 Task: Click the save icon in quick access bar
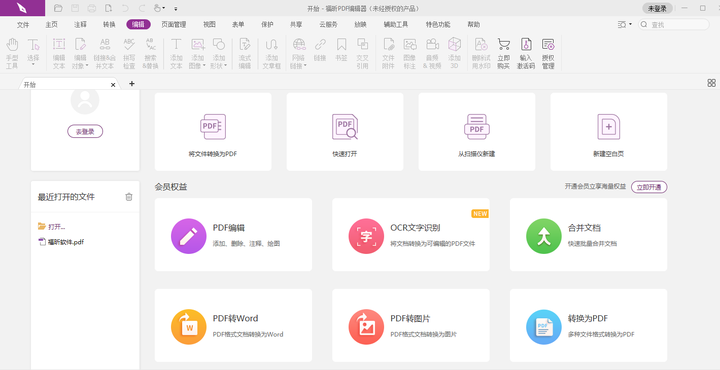(x=75, y=8)
